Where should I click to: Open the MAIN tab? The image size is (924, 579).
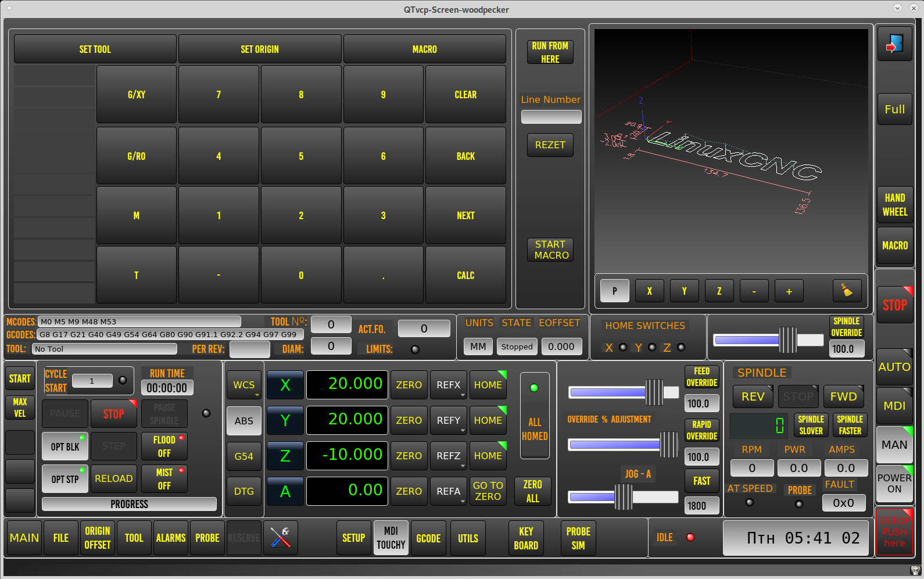pos(24,538)
